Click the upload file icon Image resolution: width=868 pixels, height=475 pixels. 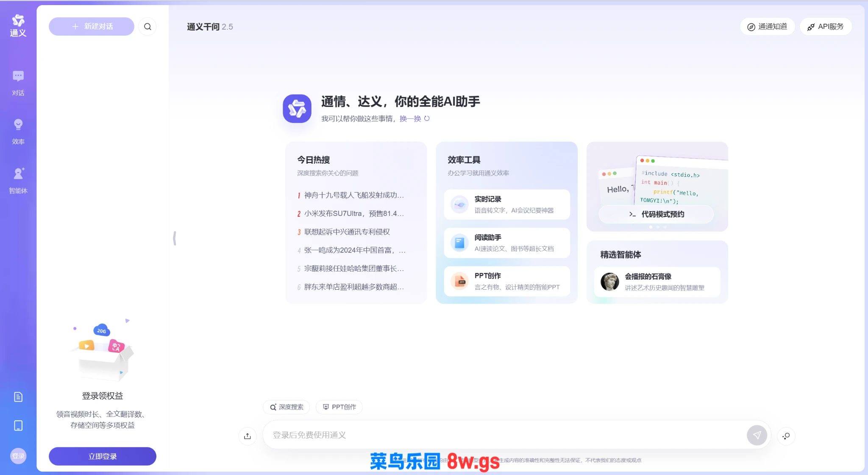(248, 436)
